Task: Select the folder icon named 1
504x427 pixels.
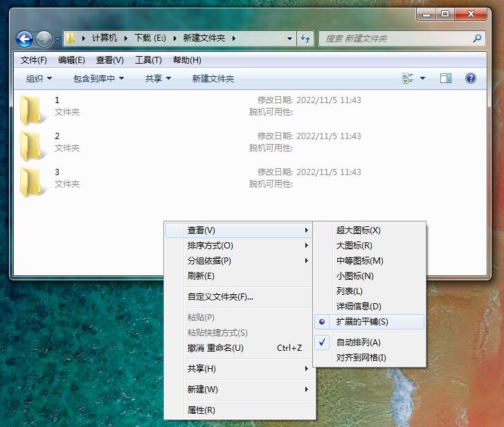Action: pyautogui.click(x=31, y=111)
